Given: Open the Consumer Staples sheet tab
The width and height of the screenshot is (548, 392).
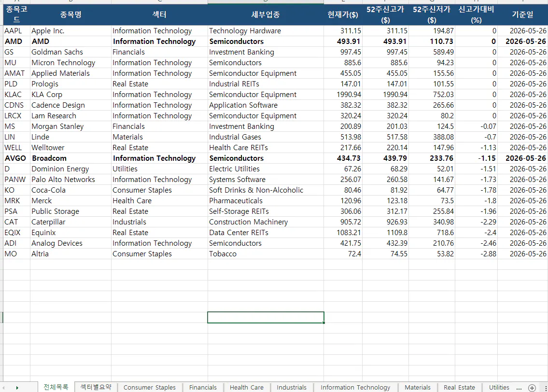Looking at the screenshot, I should coord(150,387).
